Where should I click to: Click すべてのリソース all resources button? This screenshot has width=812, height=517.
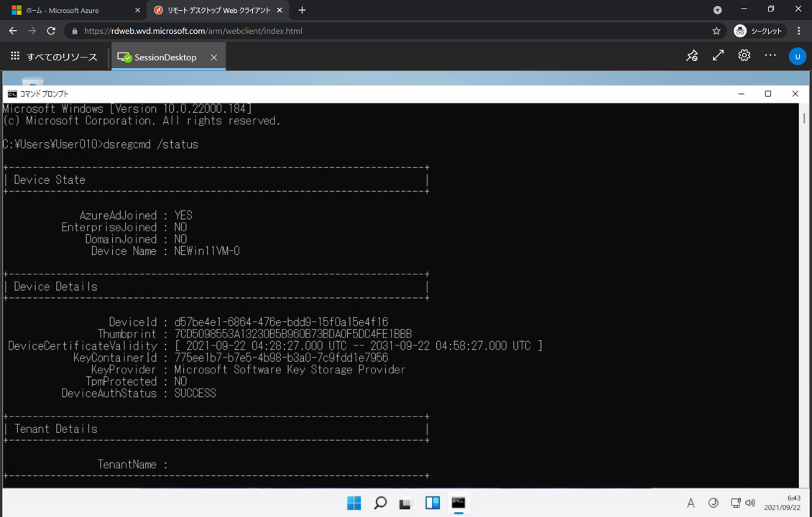coord(54,57)
